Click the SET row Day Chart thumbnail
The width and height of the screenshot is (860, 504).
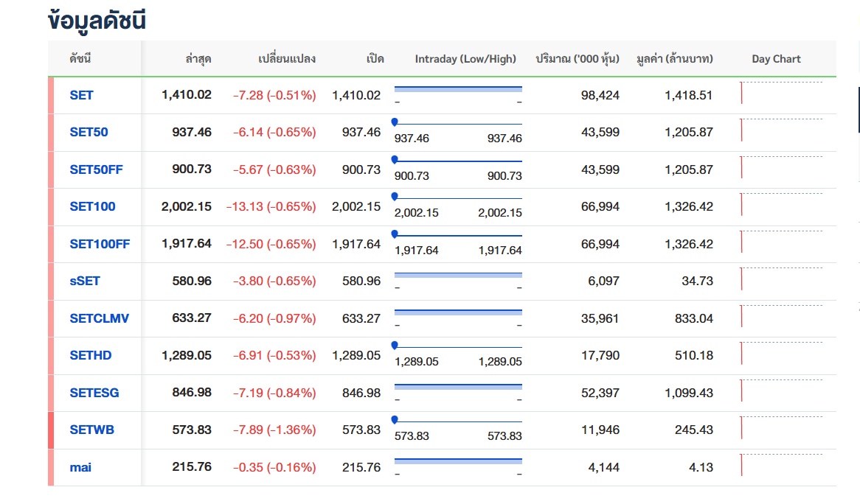[780, 94]
